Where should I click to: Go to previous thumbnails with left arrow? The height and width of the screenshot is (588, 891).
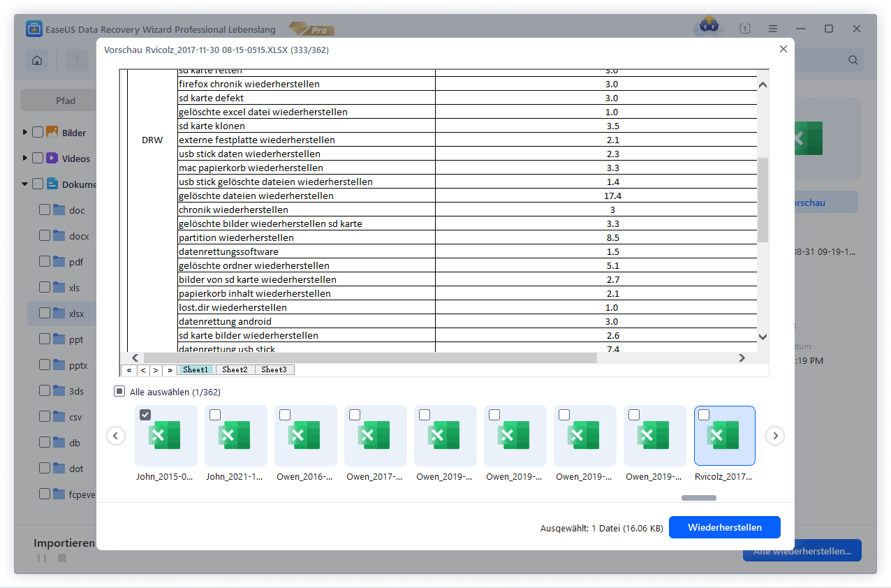click(116, 436)
